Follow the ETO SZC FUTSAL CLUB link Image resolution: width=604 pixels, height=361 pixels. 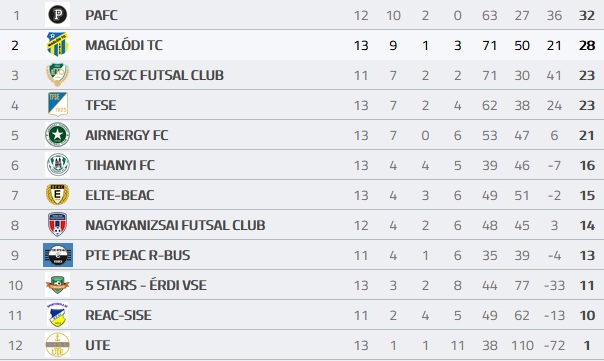[154, 75]
